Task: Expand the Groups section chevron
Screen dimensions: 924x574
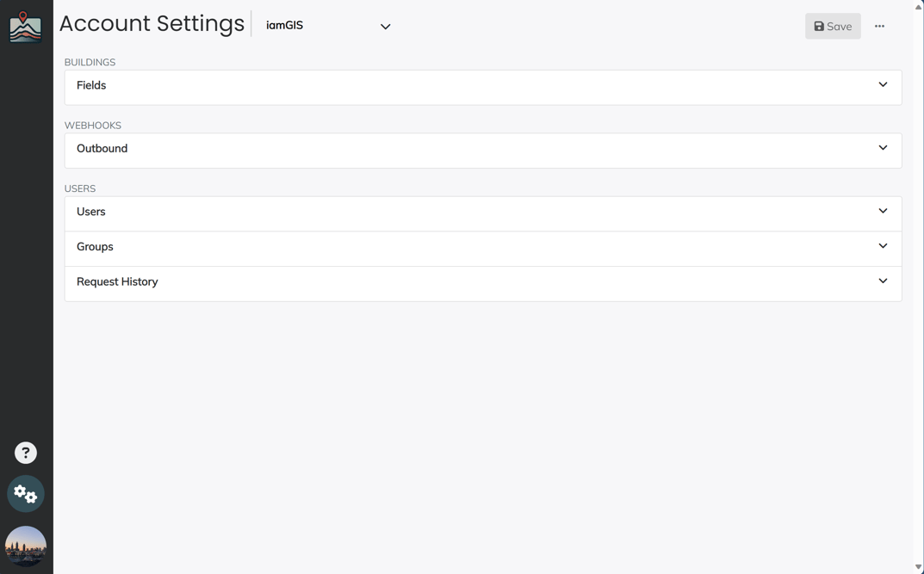Action: click(x=883, y=246)
